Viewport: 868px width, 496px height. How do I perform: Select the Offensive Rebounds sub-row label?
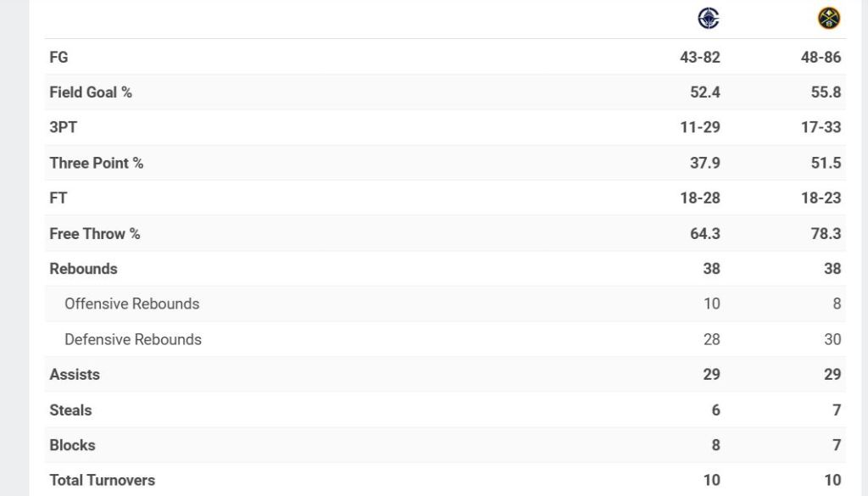point(131,304)
